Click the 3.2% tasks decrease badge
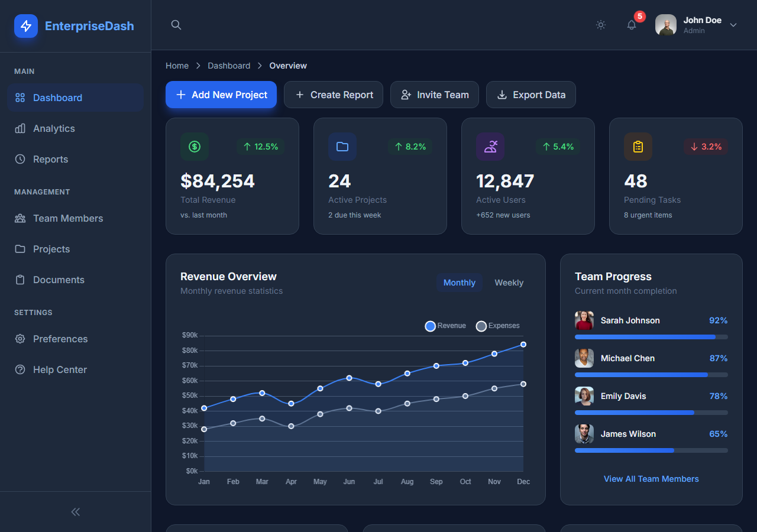The image size is (757, 532). click(x=706, y=147)
